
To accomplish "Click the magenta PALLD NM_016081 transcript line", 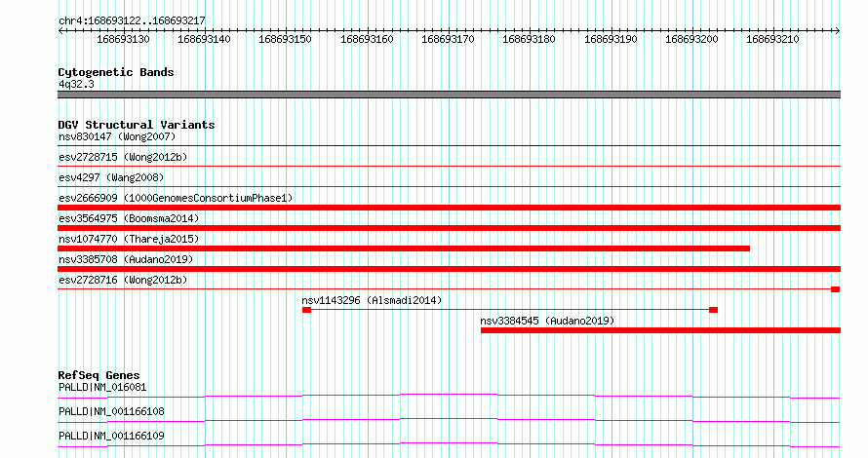I will click(x=449, y=396).
